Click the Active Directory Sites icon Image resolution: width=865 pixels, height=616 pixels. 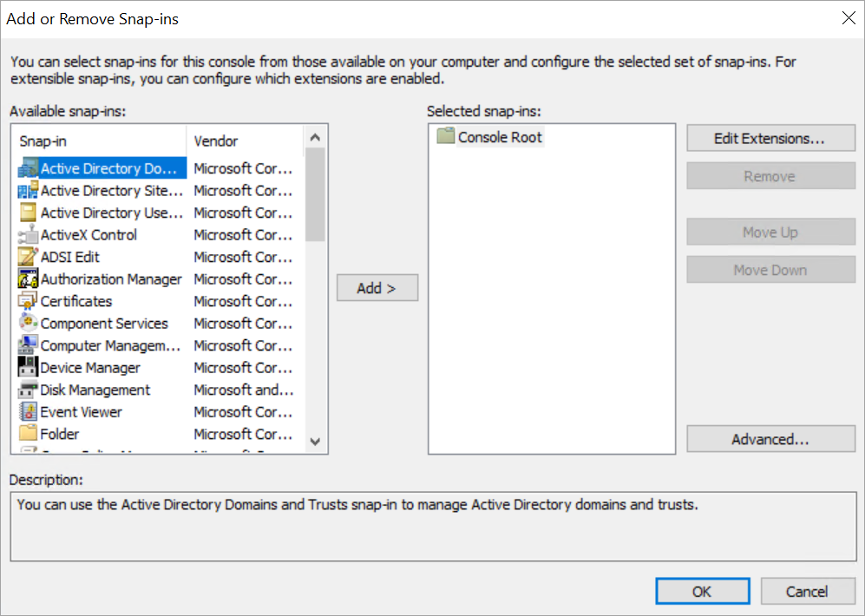pos(28,191)
